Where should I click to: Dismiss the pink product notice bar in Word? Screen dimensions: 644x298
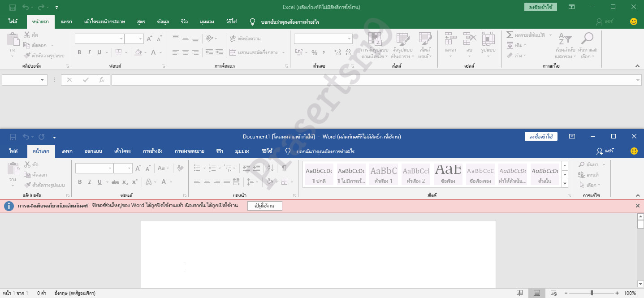pos(638,206)
